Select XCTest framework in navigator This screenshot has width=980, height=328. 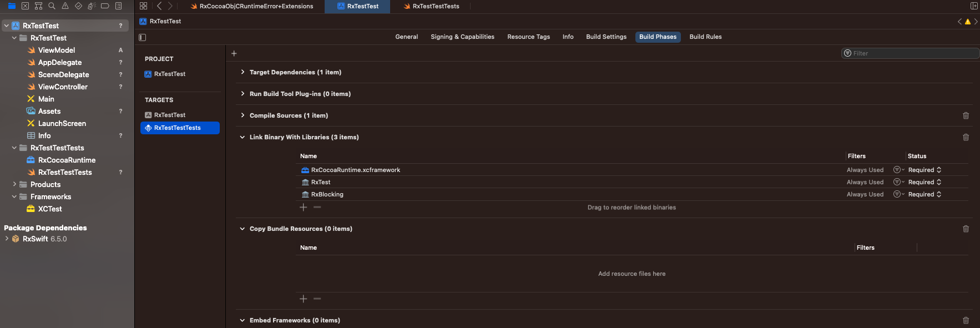(50, 209)
